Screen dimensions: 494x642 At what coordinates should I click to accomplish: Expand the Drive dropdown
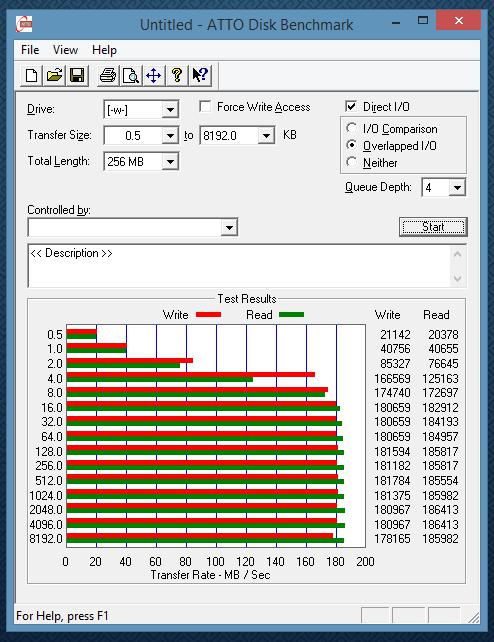[x=170, y=110]
